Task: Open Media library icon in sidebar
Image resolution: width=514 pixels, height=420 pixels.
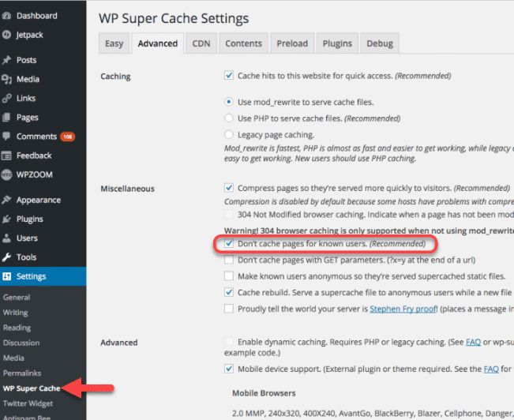Action: point(7,79)
